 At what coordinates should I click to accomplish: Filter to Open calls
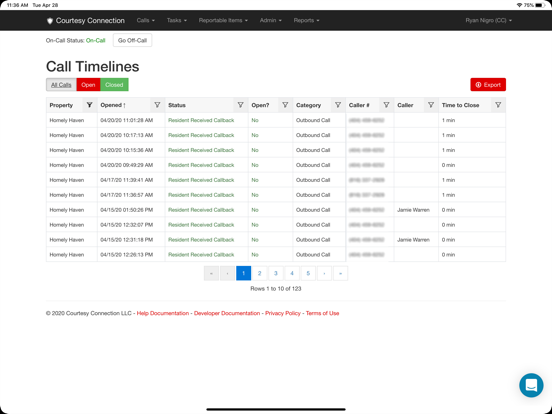pos(88,85)
